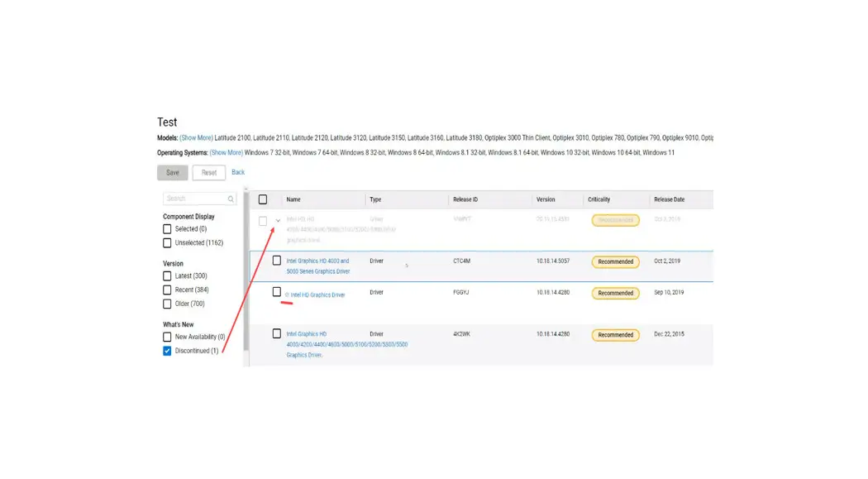Show more Operating Systems

(226, 153)
